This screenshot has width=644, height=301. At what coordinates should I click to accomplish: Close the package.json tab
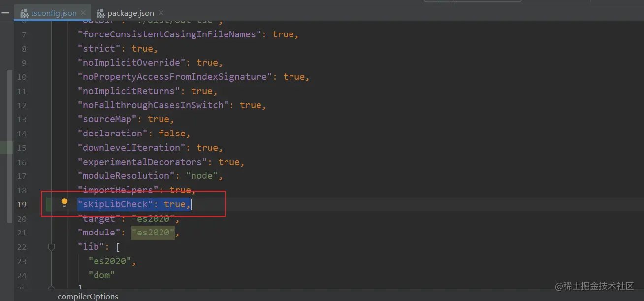pos(161,13)
